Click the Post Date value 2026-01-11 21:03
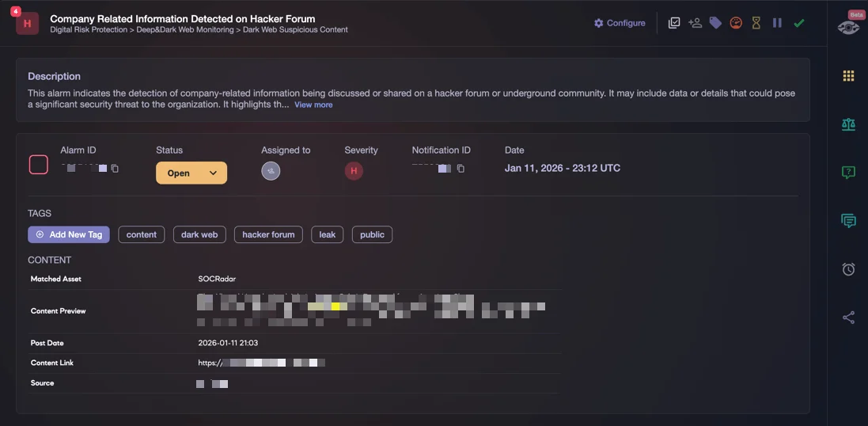Viewport: 868px width, 426px height. pos(228,343)
